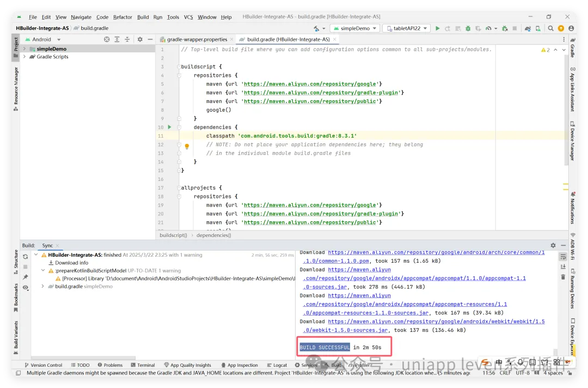Hide the Build tool window with the minus icon
This screenshot has width=588, height=388.
coord(563,245)
